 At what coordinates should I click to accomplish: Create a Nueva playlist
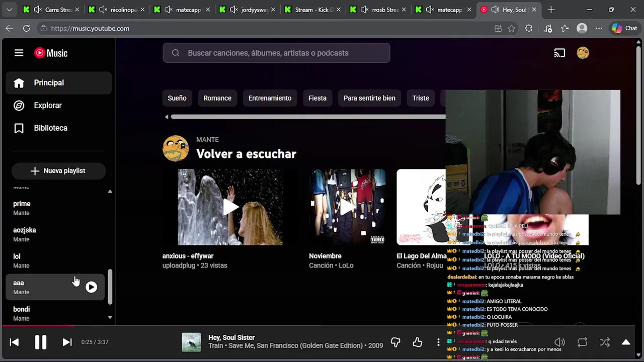[58, 171]
